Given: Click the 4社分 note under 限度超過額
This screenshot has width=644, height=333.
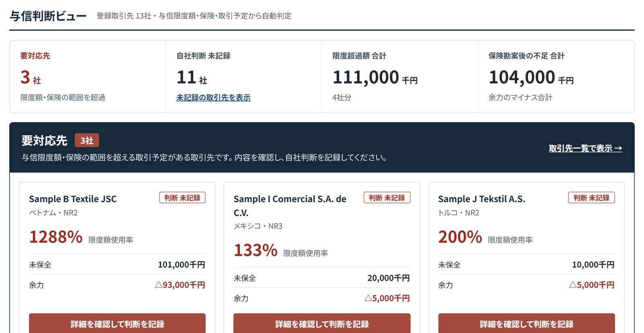Looking at the screenshot, I should [x=342, y=97].
